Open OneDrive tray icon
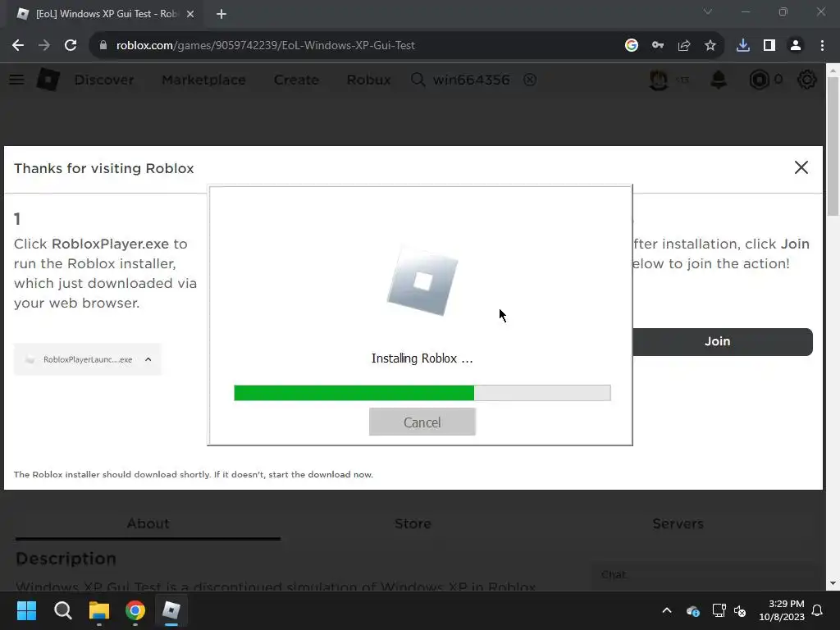 click(x=692, y=610)
